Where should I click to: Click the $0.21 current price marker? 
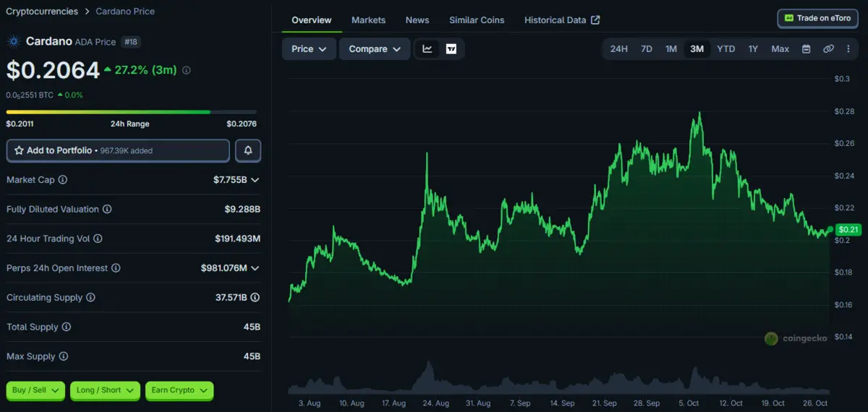[x=848, y=230]
